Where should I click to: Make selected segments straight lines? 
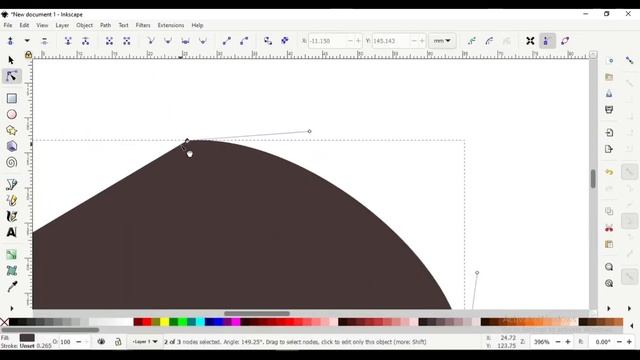[x=227, y=41]
